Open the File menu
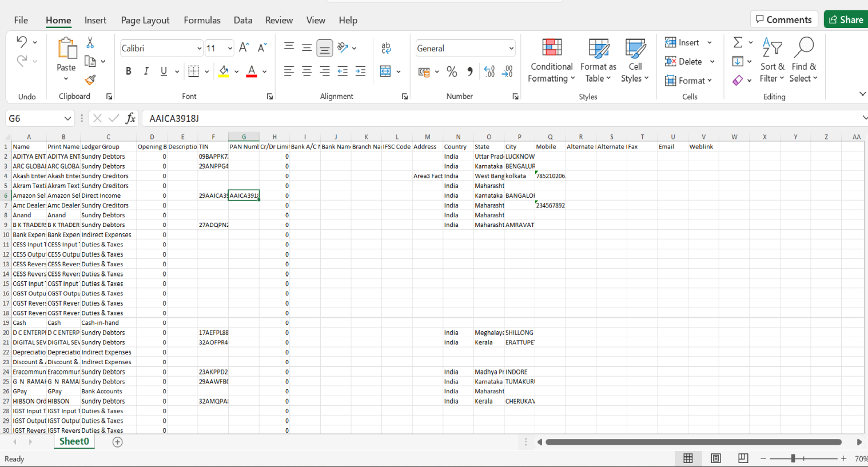 pyautogui.click(x=21, y=20)
